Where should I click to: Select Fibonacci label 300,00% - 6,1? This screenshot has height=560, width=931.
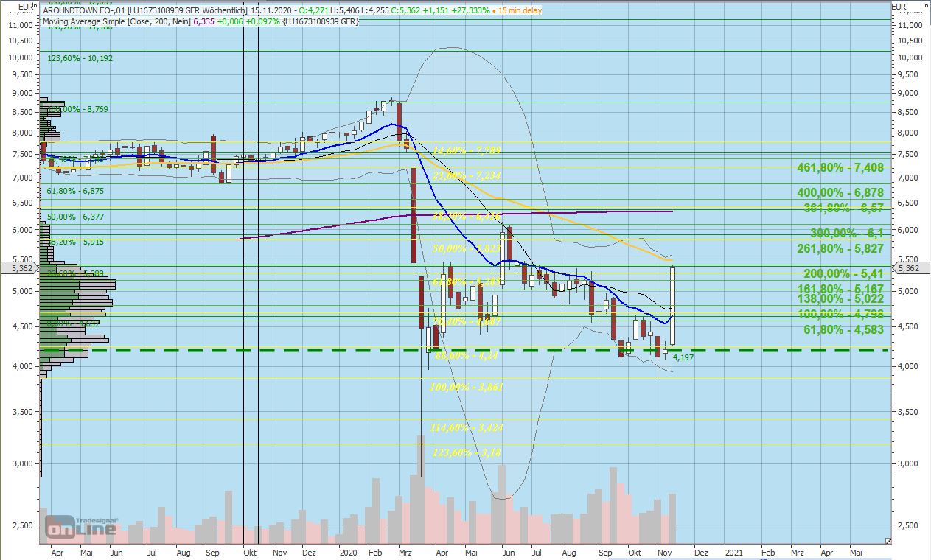(x=846, y=233)
